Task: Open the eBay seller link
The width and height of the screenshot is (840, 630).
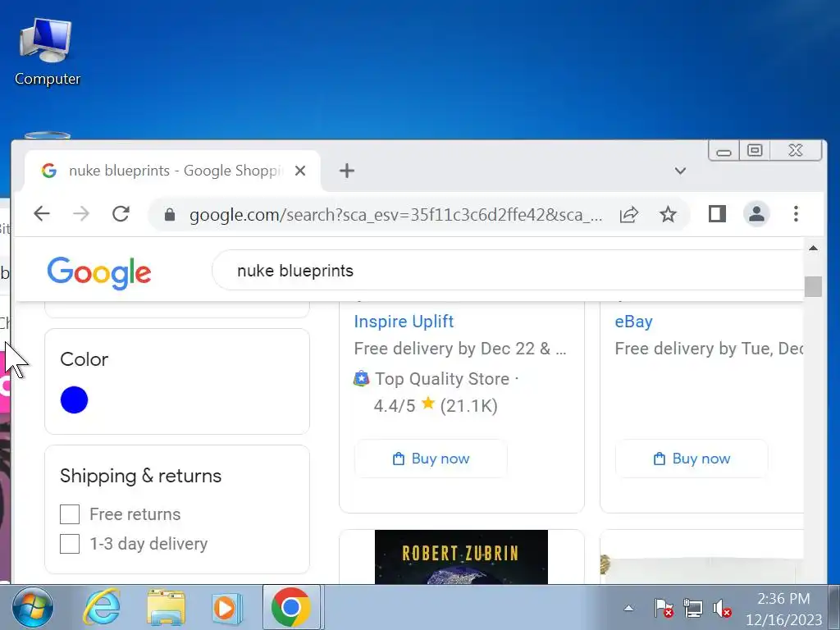Action: coord(634,322)
